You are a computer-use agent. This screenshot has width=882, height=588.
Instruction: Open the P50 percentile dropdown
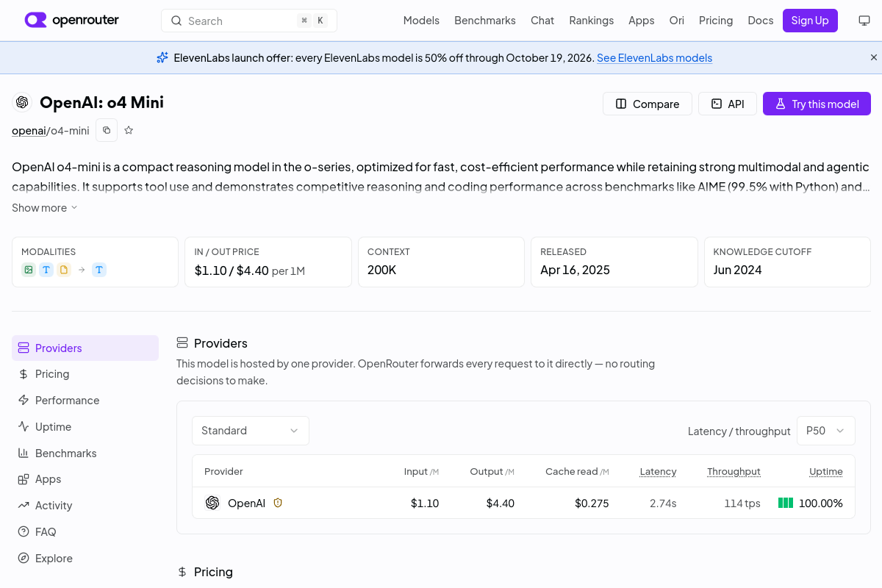826,431
